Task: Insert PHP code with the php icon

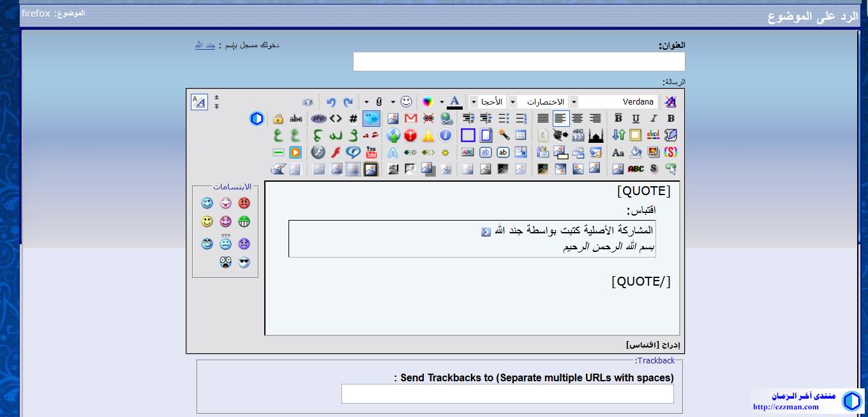Action: point(318,119)
